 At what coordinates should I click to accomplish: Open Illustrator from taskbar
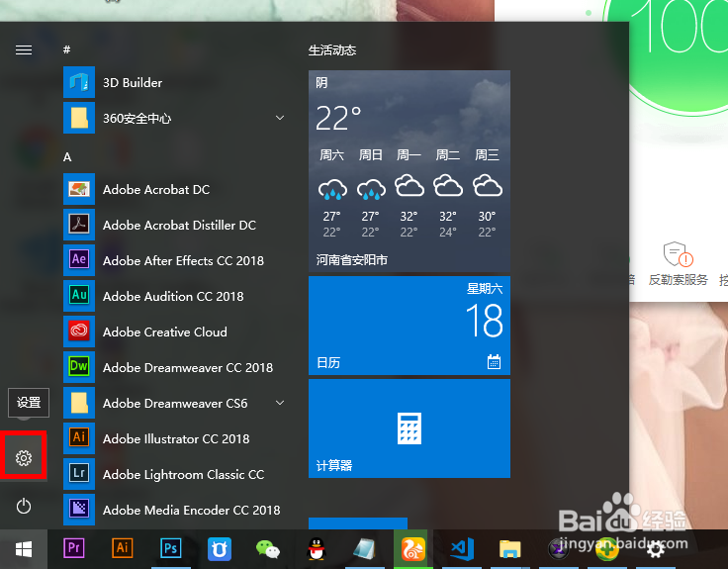122,548
